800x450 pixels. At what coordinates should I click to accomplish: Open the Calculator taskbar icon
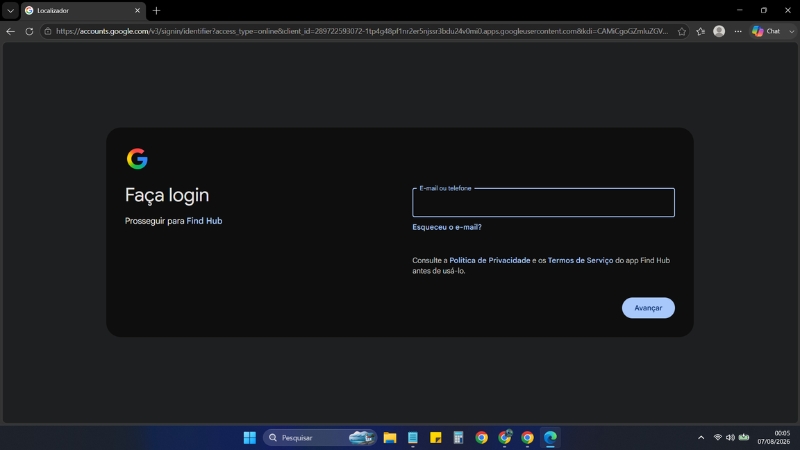[x=458, y=437]
